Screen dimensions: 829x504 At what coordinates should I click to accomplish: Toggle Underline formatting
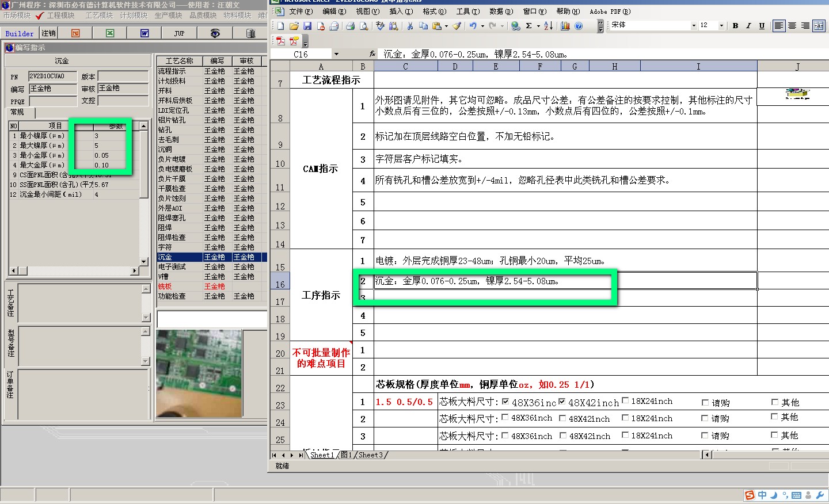tap(762, 25)
